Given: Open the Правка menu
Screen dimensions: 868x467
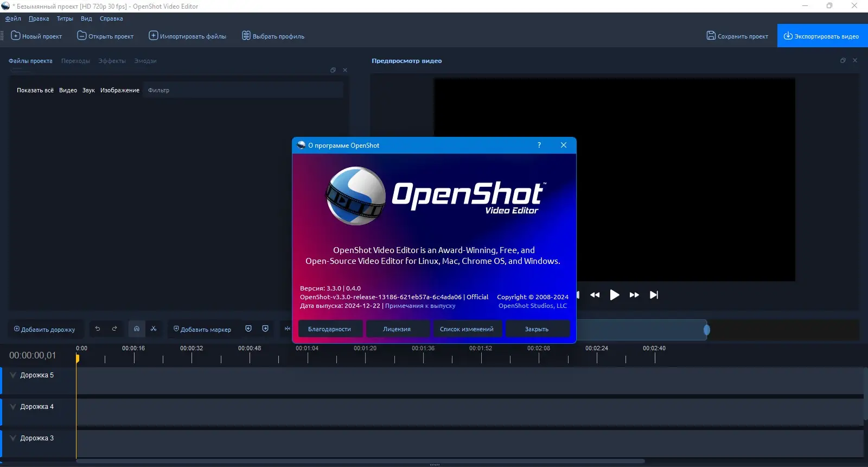Looking at the screenshot, I should (39, 18).
